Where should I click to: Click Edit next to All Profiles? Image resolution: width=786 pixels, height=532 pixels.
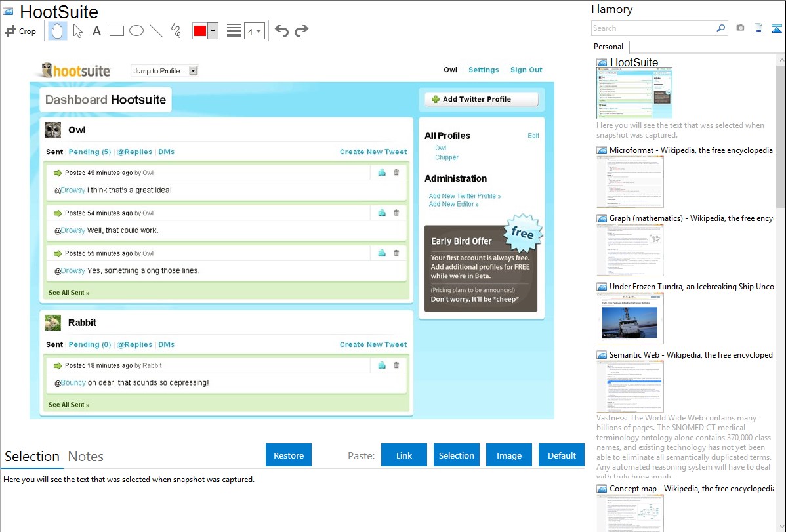click(x=533, y=136)
